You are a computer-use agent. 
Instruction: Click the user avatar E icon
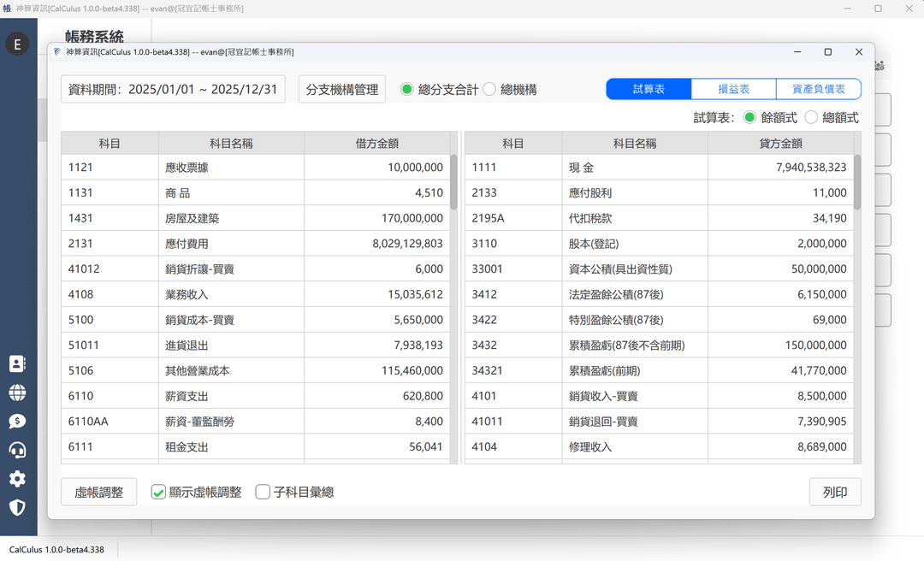coord(17,44)
